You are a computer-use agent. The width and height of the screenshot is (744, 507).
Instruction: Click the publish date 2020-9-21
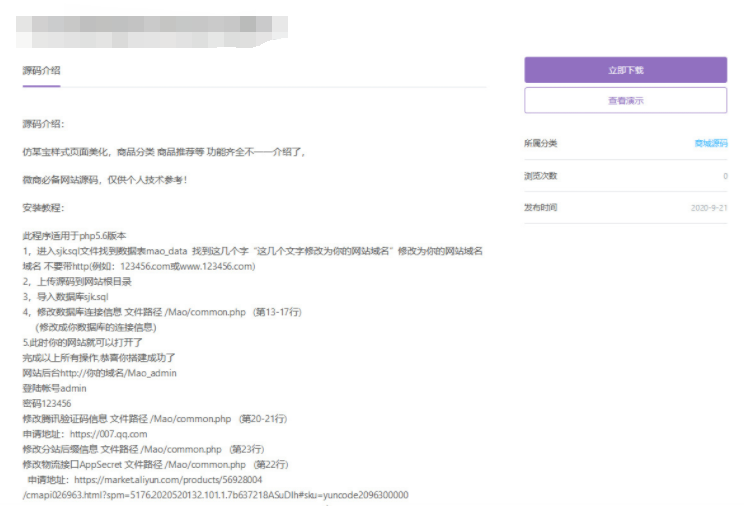pos(709,208)
